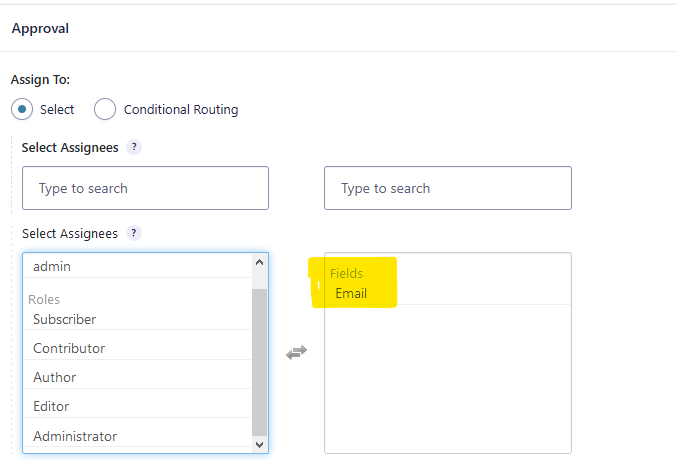Click empty area of selected assignees box
Viewport: 676px width, 462px height.
(447, 390)
